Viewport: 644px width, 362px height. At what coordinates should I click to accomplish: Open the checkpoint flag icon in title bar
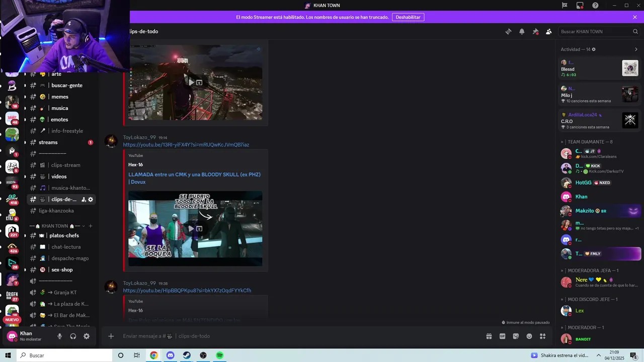(x=565, y=6)
